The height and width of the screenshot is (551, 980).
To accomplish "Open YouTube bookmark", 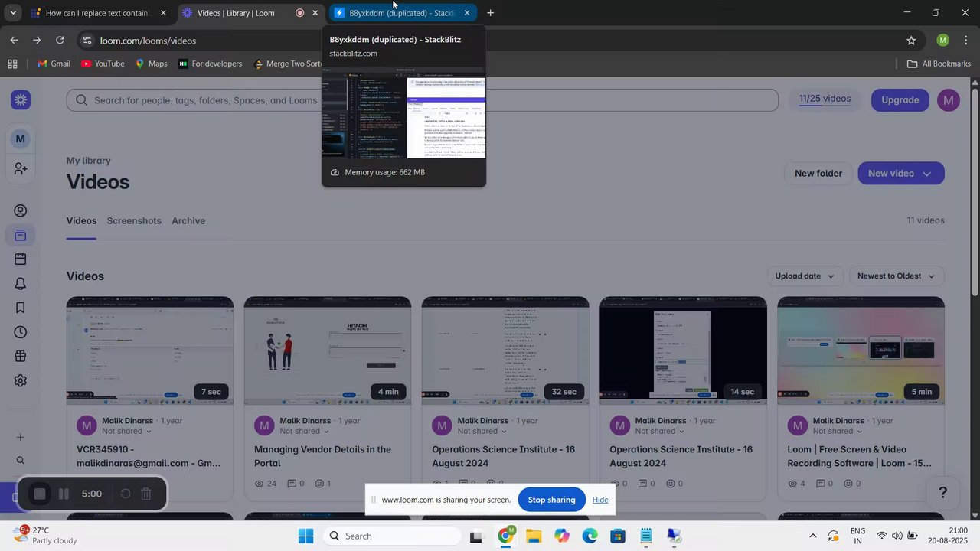I will coord(103,64).
